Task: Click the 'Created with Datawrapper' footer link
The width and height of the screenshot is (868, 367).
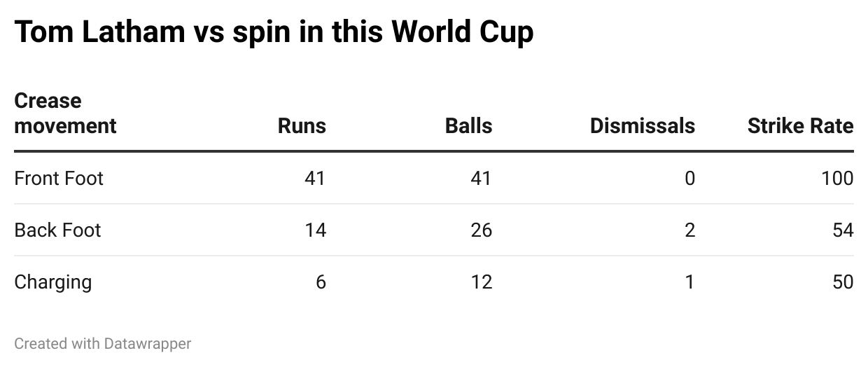Action: [102, 343]
